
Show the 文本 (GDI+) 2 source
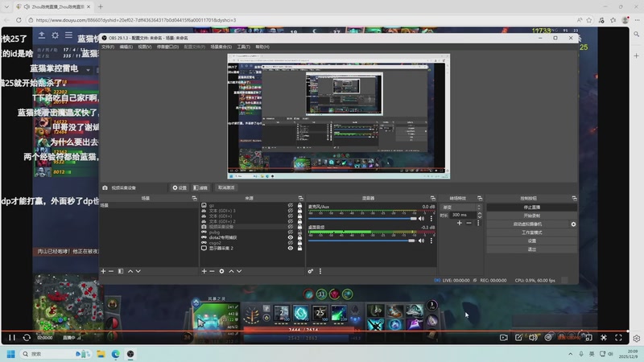(291, 221)
